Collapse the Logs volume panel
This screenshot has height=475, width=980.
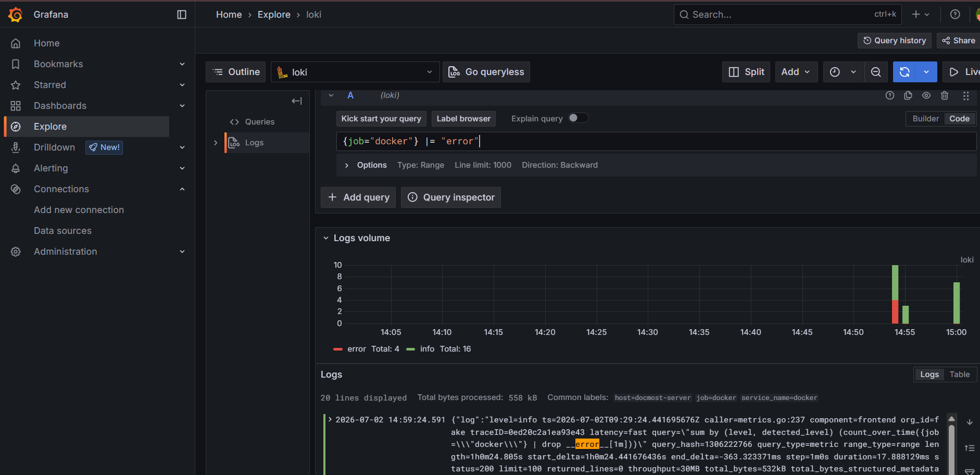[x=326, y=238]
